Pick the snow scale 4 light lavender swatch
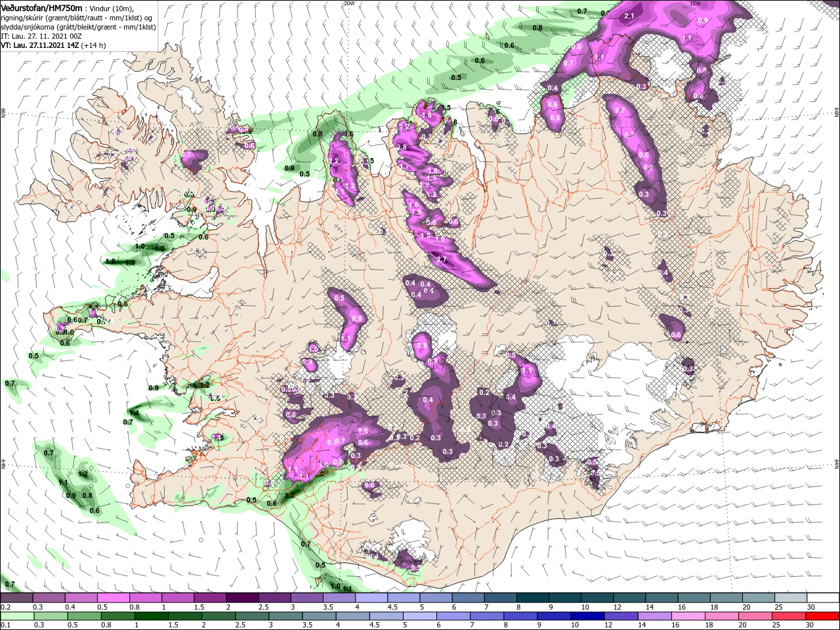The width and height of the screenshot is (840, 630). coord(371,598)
